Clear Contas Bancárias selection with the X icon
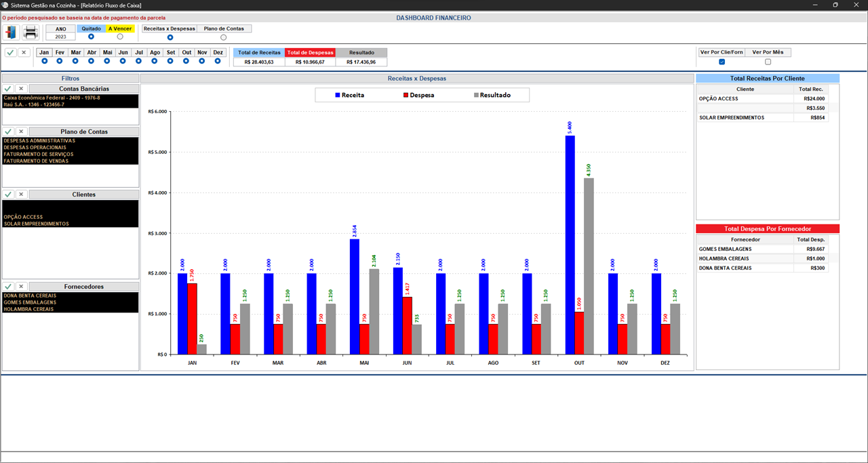The height and width of the screenshot is (463, 868). click(x=21, y=89)
